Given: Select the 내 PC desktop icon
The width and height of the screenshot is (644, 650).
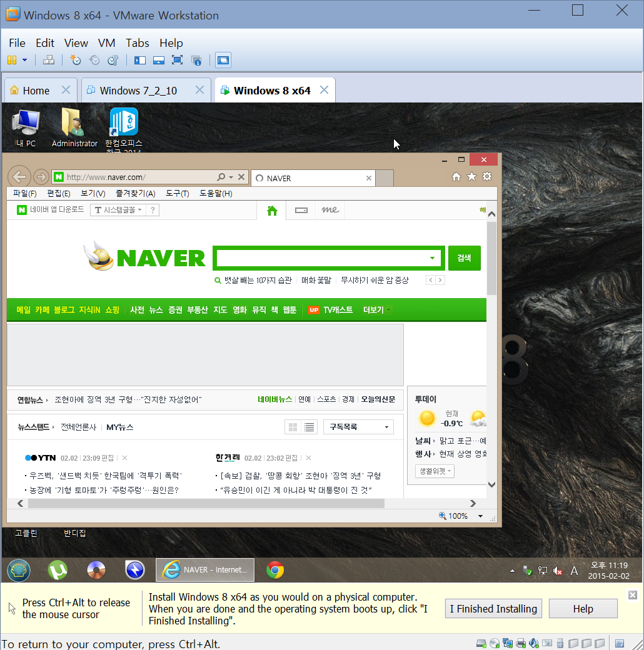Looking at the screenshot, I should 26,128.
